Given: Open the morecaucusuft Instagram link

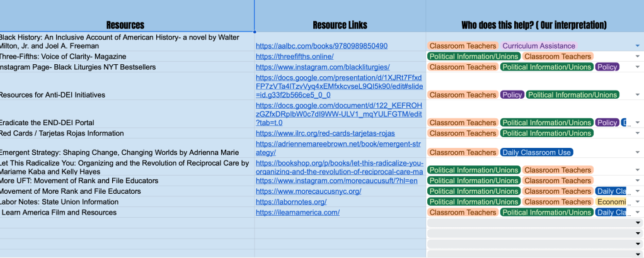Looking at the screenshot, I should pyautogui.click(x=336, y=181).
